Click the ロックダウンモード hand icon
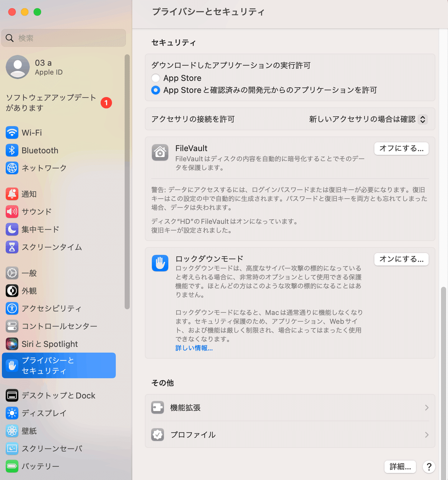 pos(160,263)
